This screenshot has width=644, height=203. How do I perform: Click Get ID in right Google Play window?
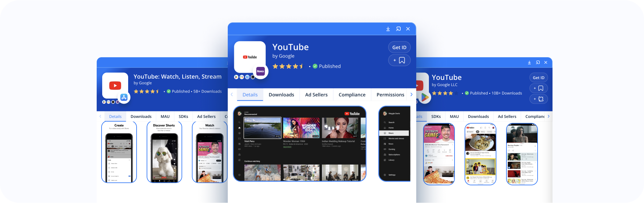(539, 78)
